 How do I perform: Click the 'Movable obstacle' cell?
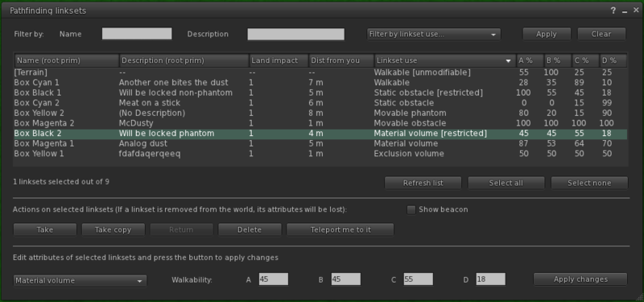pyautogui.click(x=410, y=123)
